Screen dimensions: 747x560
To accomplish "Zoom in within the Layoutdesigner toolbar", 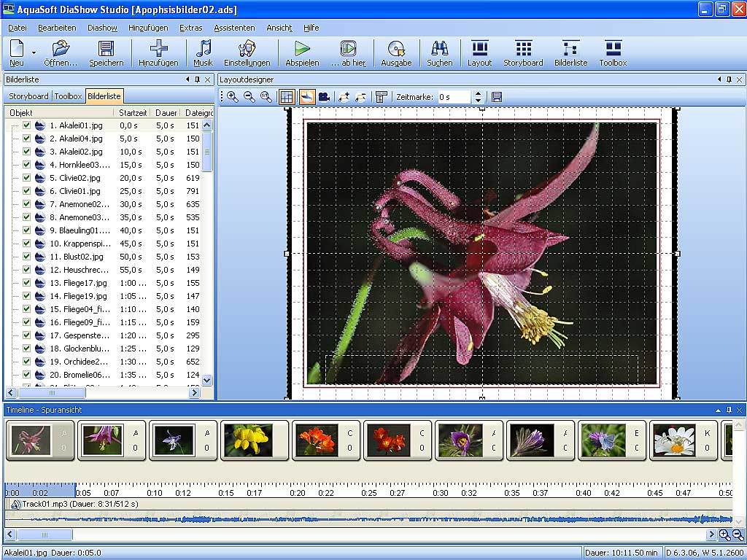I will (x=233, y=97).
